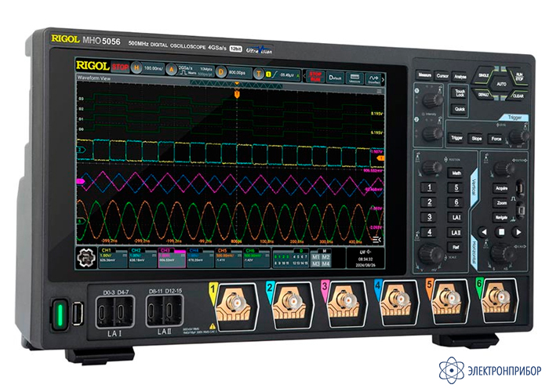
Task: Tap the on-screen Measure toolbar icon
Action: (354, 78)
